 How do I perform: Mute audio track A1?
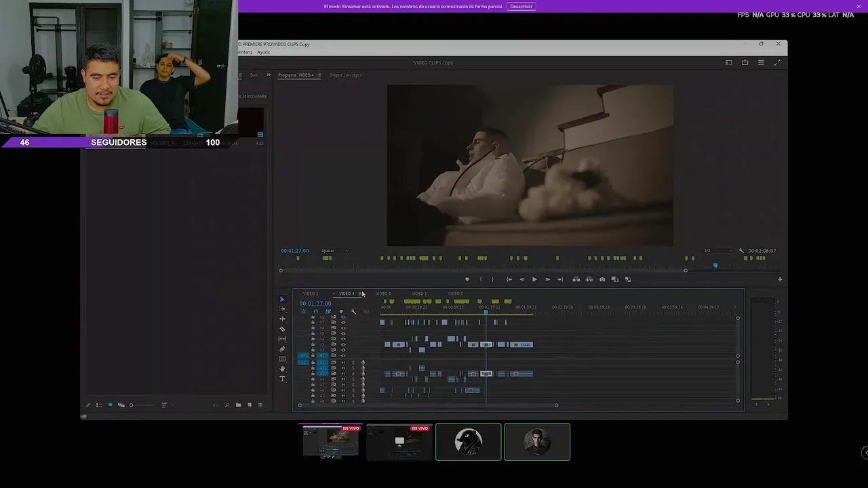click(343, 363)
